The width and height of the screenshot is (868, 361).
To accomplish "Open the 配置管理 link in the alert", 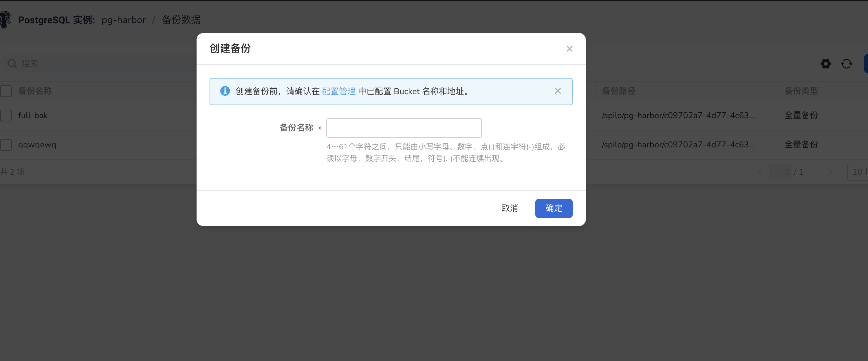I will pyautogui.click(x=339, y=91).
